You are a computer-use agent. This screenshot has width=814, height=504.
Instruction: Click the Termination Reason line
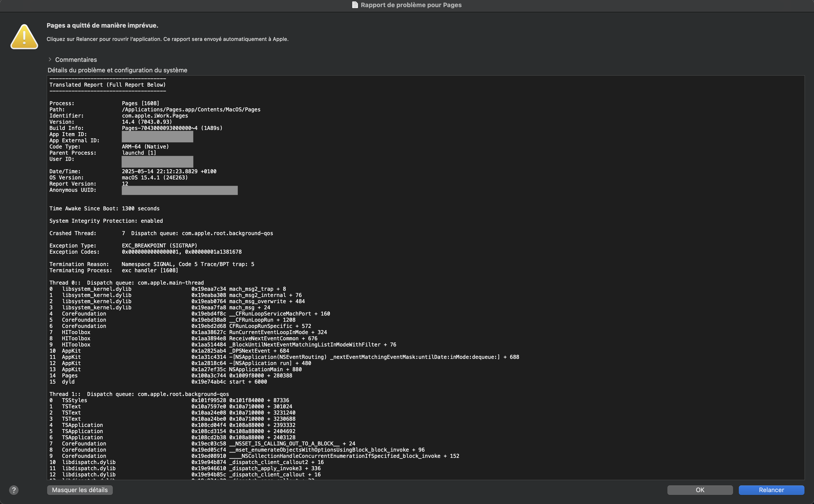coord(188,264)
